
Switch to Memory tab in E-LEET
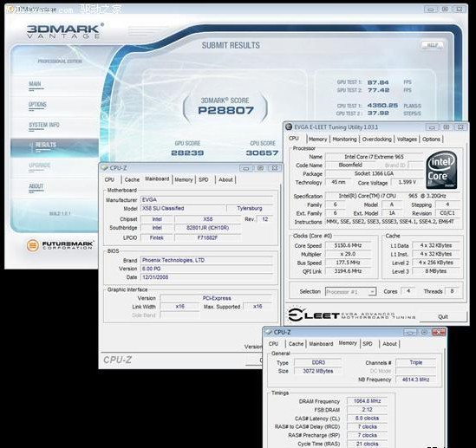coord(317,140)
